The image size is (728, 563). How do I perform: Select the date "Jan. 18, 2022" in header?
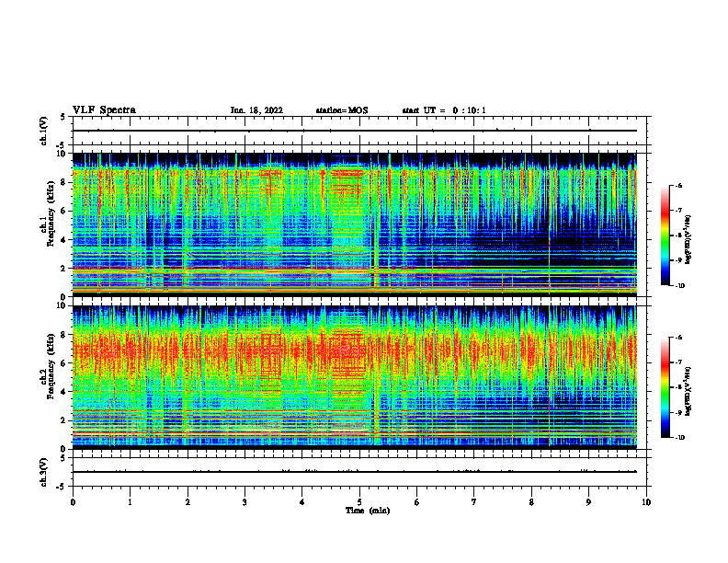pyautogui.click(x=256, y=110)
